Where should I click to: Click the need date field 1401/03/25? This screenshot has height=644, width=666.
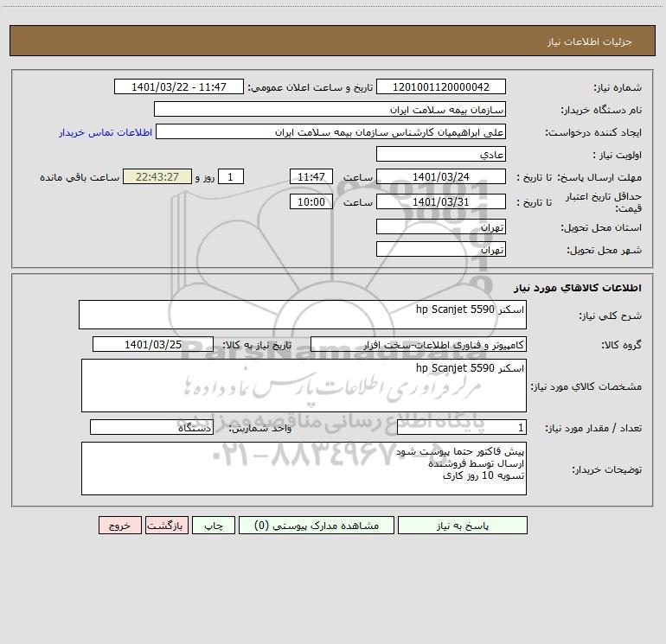153,344
